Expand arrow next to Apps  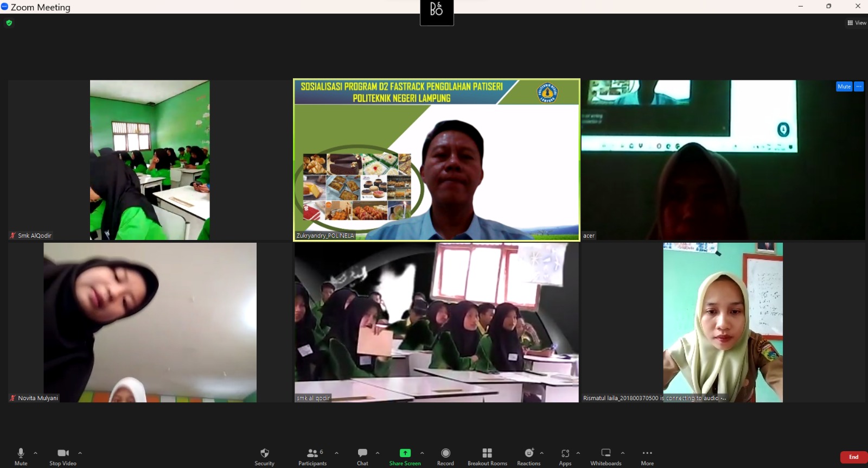[578, 453]
